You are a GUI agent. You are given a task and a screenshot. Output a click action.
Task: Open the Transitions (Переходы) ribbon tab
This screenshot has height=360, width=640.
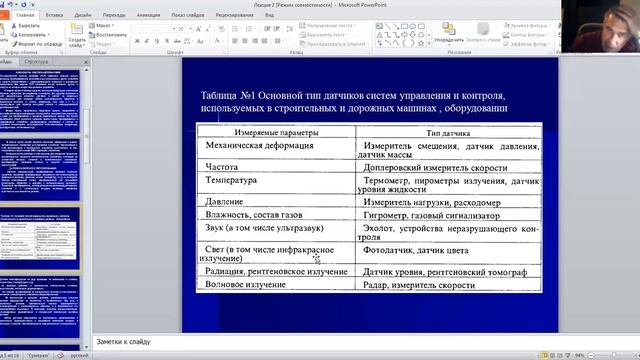click(114, 15)
